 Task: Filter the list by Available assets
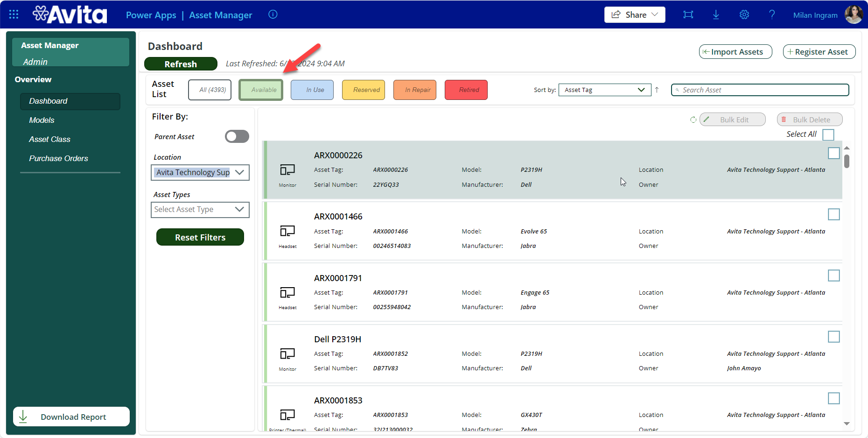tap(261, 90)
